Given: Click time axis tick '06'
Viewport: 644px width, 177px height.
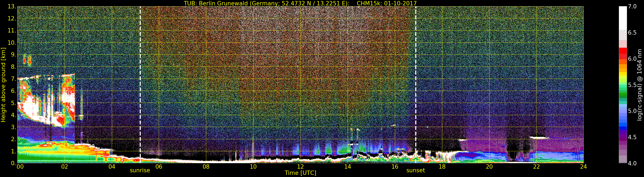Looking at the screenshot, I should pyautogui.click(x=159, y=167).
